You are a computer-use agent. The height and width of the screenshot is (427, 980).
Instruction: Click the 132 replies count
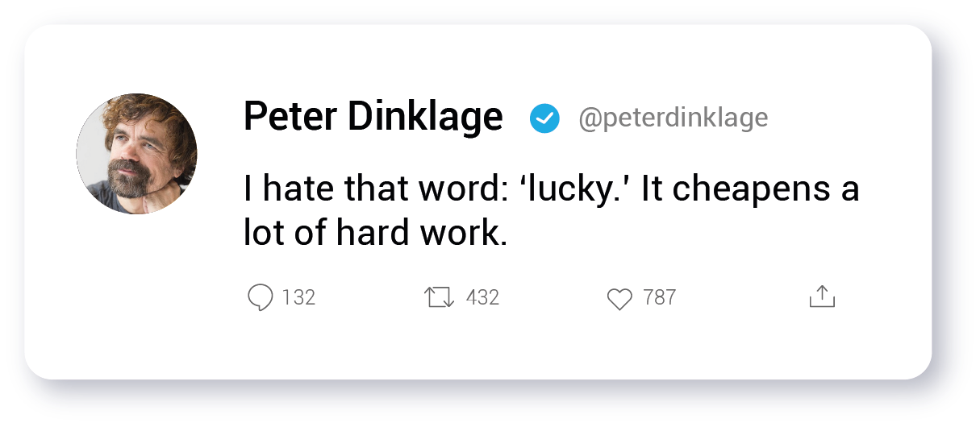(x=298, y=298)
